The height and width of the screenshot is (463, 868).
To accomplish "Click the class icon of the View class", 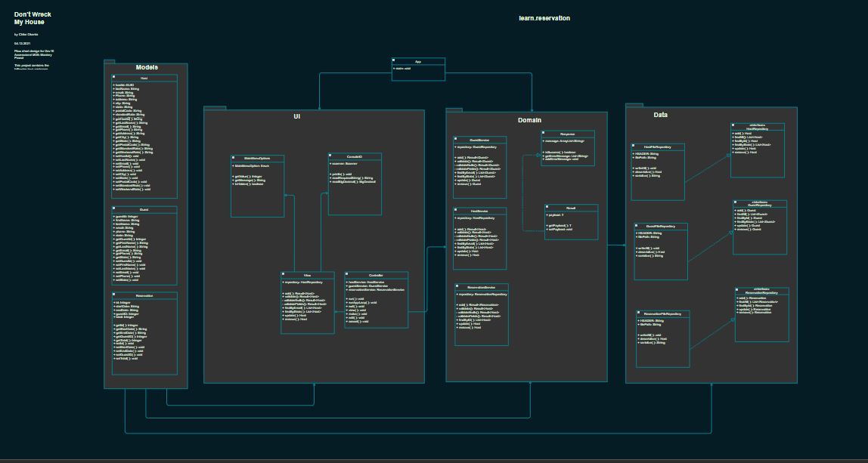I will click(283, 274).
